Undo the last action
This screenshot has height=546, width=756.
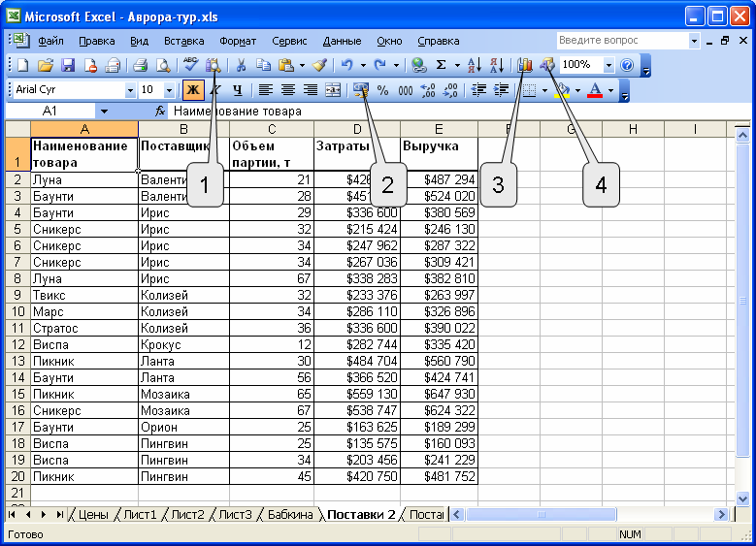coord(347,65)
